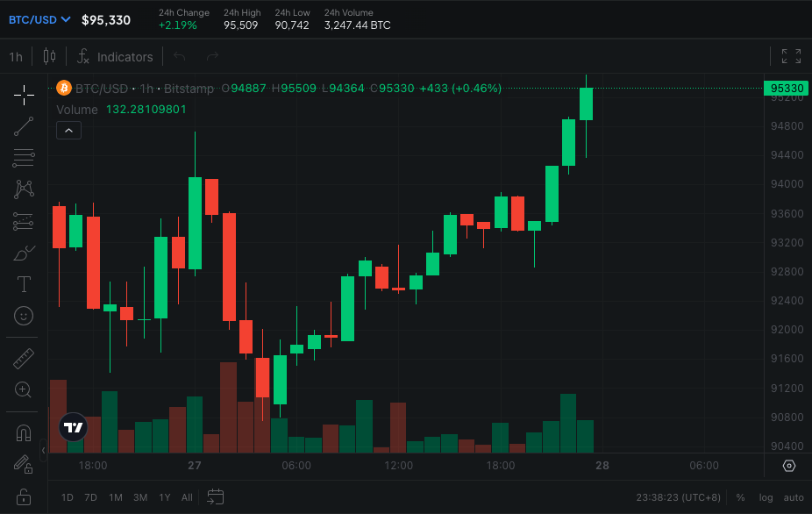Open the emoji icons tool
The image size is (812, 514).
[x=24, y=315]
